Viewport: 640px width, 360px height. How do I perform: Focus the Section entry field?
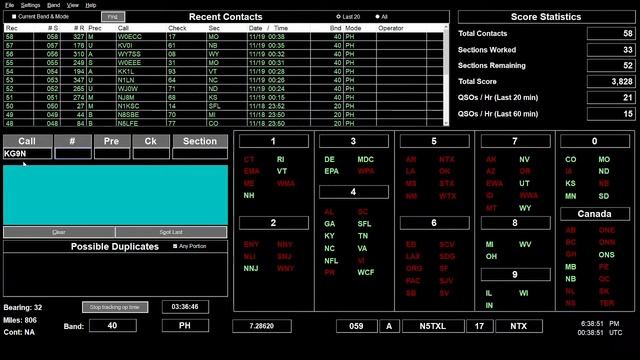tap(200, 153)
